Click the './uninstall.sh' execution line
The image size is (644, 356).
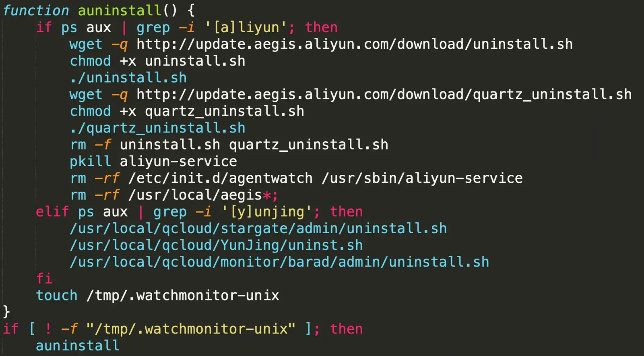(128, 77)
